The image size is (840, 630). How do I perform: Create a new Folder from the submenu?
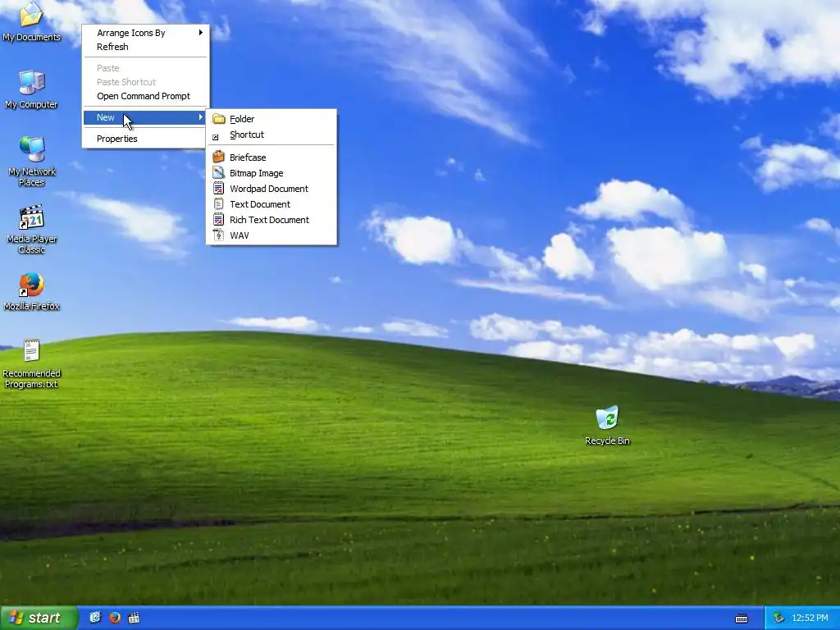click(x=271, y=119)
